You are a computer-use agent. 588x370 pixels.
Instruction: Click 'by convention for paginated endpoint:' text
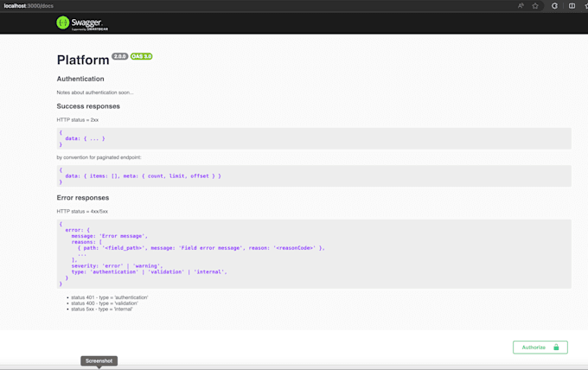(99, 157)
